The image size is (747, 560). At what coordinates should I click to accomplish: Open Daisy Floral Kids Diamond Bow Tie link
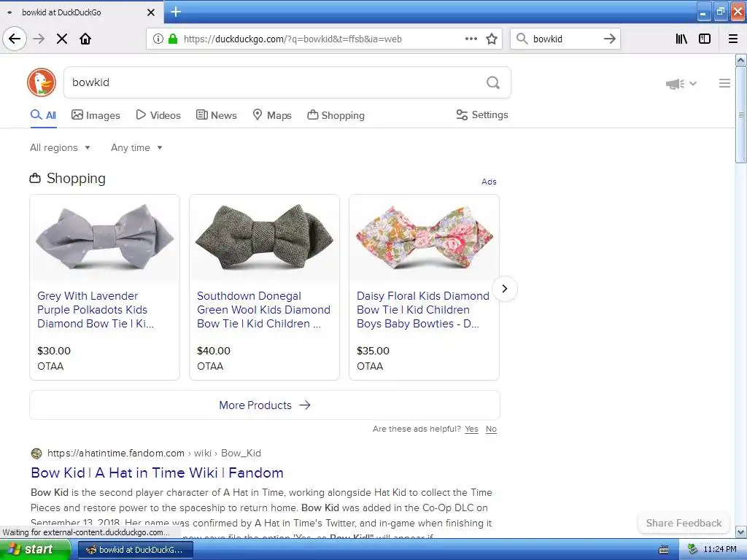pyautogui.click(x=423, y=309)
